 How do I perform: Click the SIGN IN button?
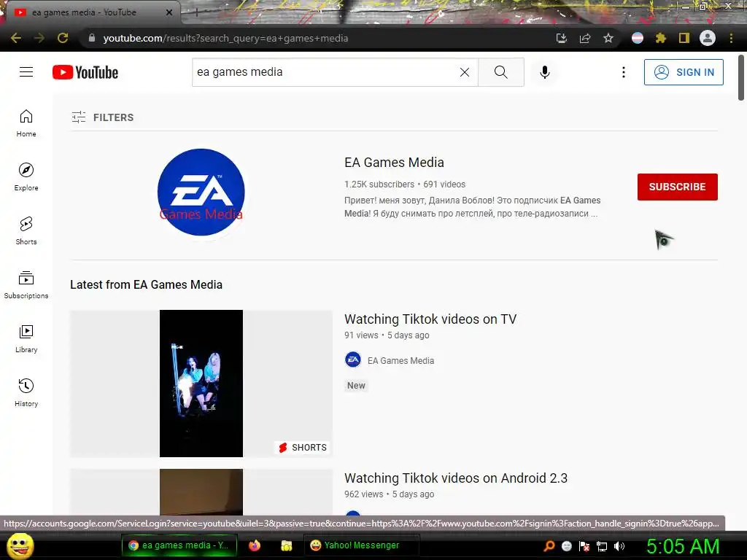[x=684, y=72]
